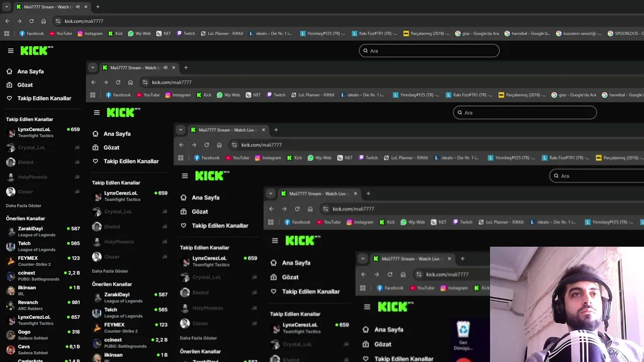Expand Daha Fazla Göster in outermost sidebar
This screenshot has width=644, height=362.
pyautogui.click(x=24, y=206)
